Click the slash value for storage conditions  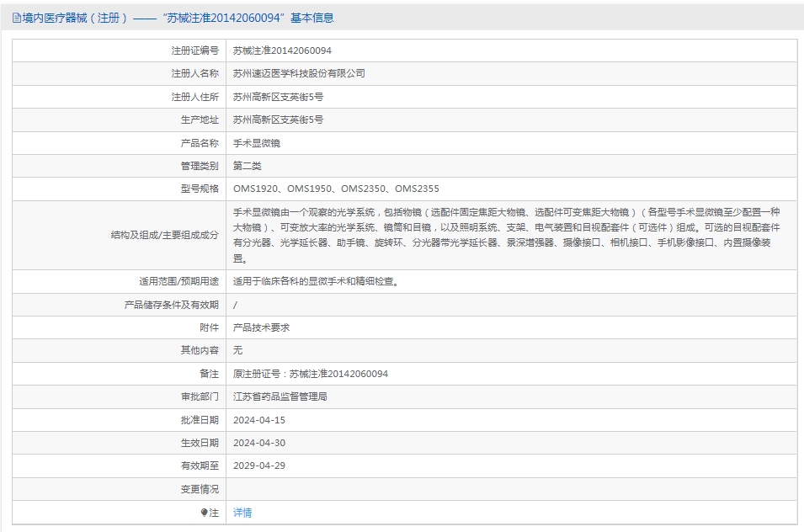pyautogui.click(x=235, y=305)
